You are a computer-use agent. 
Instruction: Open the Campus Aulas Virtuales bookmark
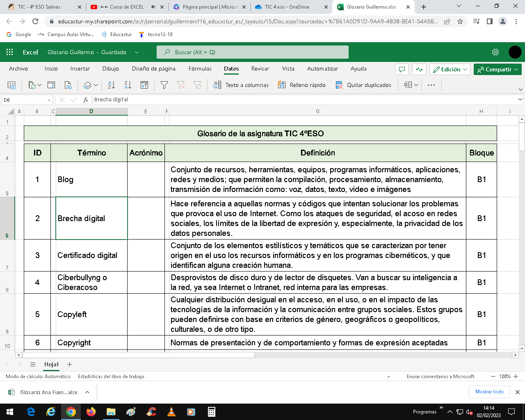tap(66, 34)
